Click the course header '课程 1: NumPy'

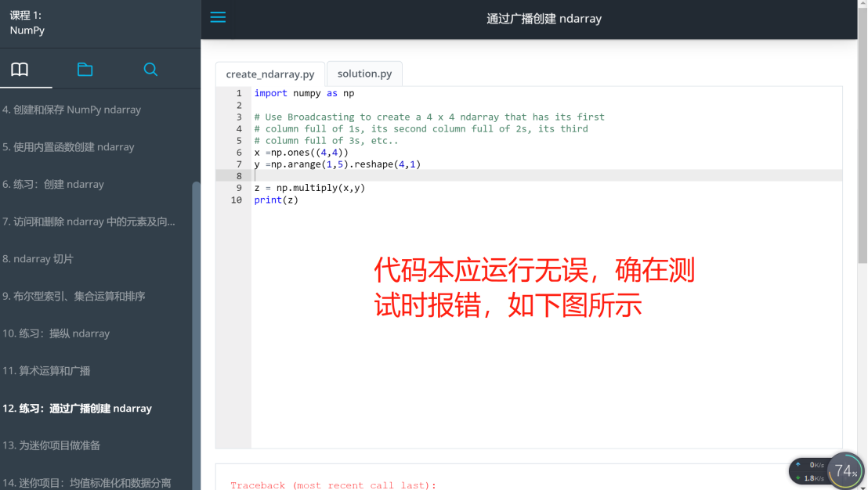(x=27, y=22)
